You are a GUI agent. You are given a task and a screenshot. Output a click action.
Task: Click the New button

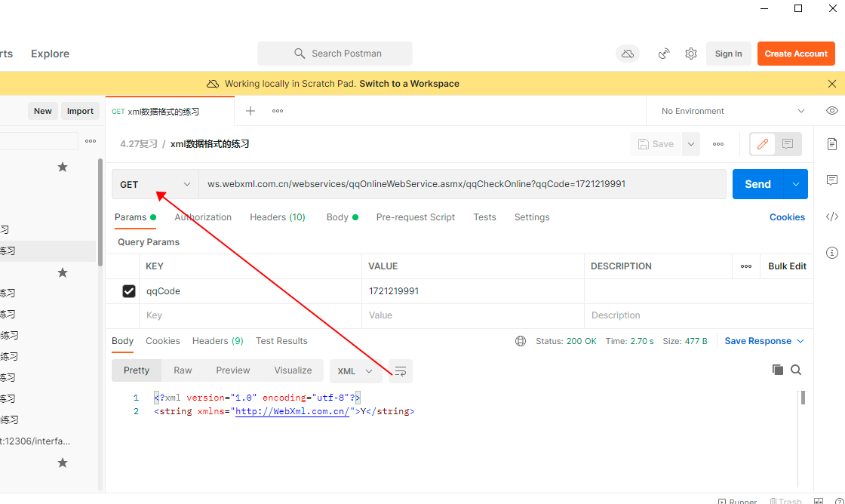tap(42, 111)
